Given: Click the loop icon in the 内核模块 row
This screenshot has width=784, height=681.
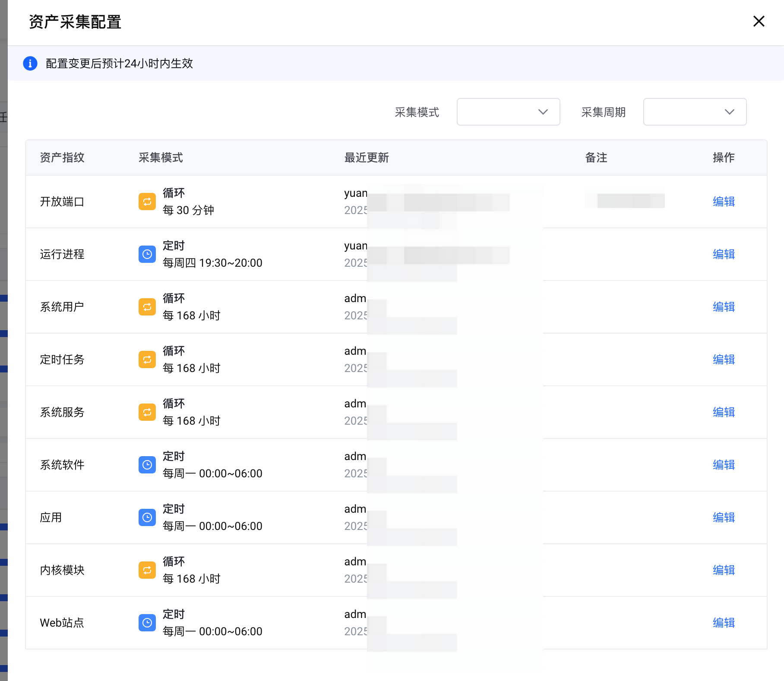Looking at the screenshot, I should (x=147, y=570).
